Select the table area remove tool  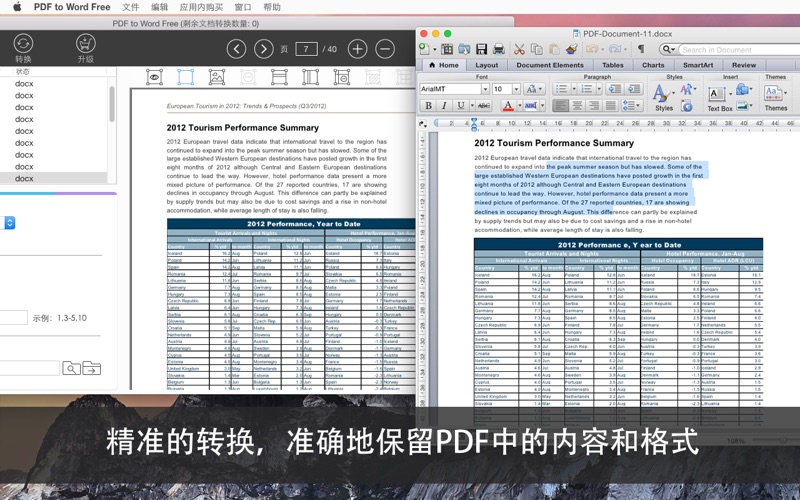342,77
